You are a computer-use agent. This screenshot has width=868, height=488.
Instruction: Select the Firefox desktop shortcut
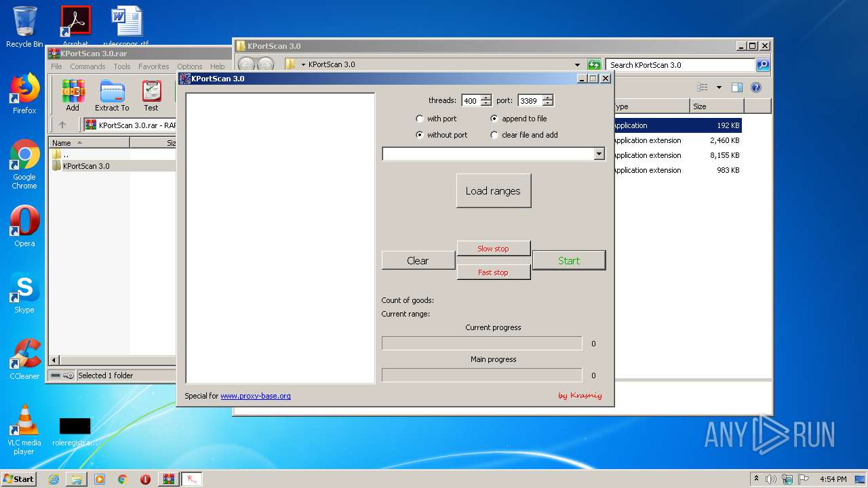[24, 94]
